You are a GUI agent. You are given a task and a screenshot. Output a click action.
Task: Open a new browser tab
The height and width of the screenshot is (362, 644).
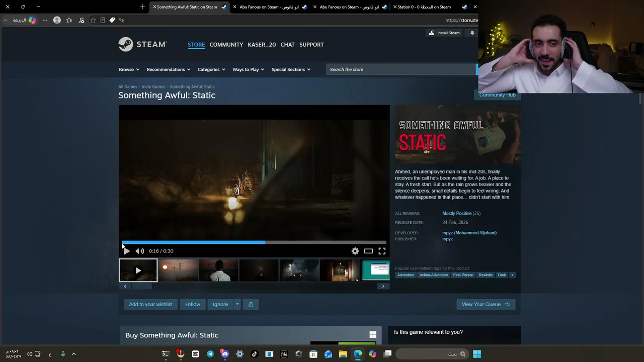pos(142,7)
